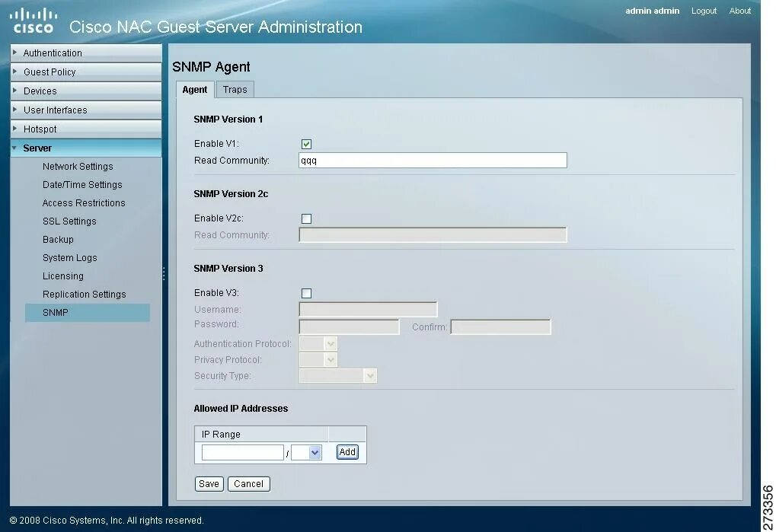
Task: Open Date/Time Settings page
Action: (82, 185)
